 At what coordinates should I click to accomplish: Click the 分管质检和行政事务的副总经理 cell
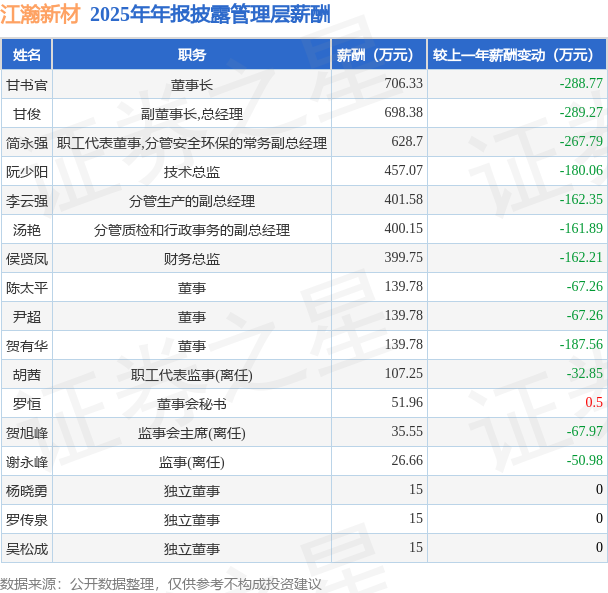[x=192, y=230]
